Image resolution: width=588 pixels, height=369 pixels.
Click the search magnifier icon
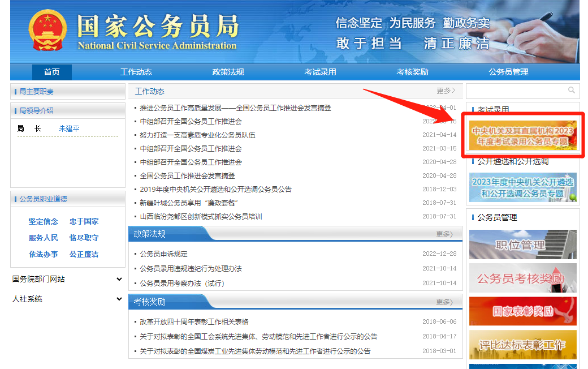(x=572, y=90)
